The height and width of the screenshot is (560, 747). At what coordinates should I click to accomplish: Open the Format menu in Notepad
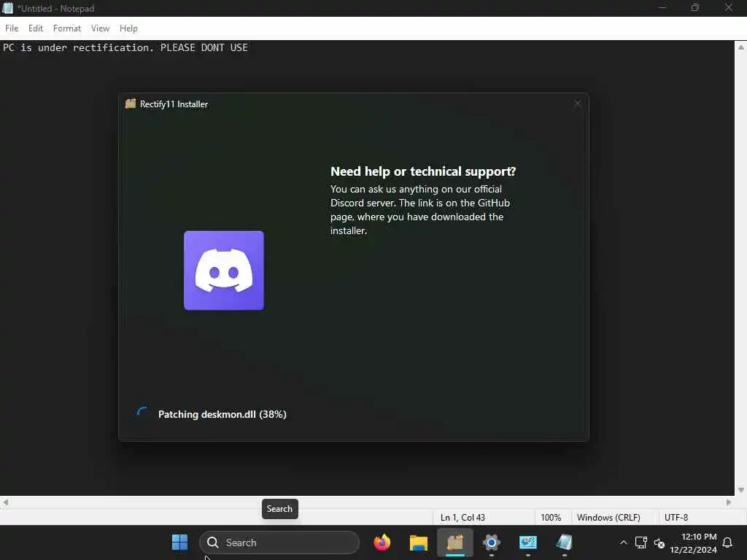coord(66,28)
